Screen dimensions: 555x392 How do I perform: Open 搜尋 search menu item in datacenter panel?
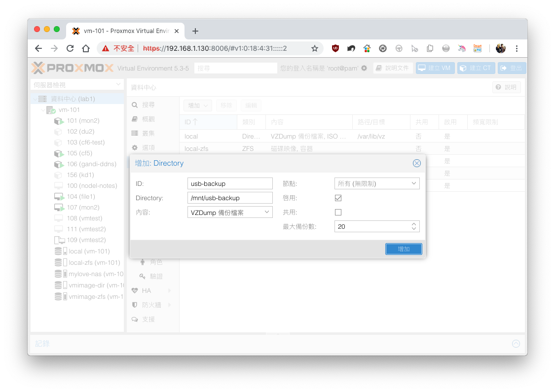click(148, 105)
